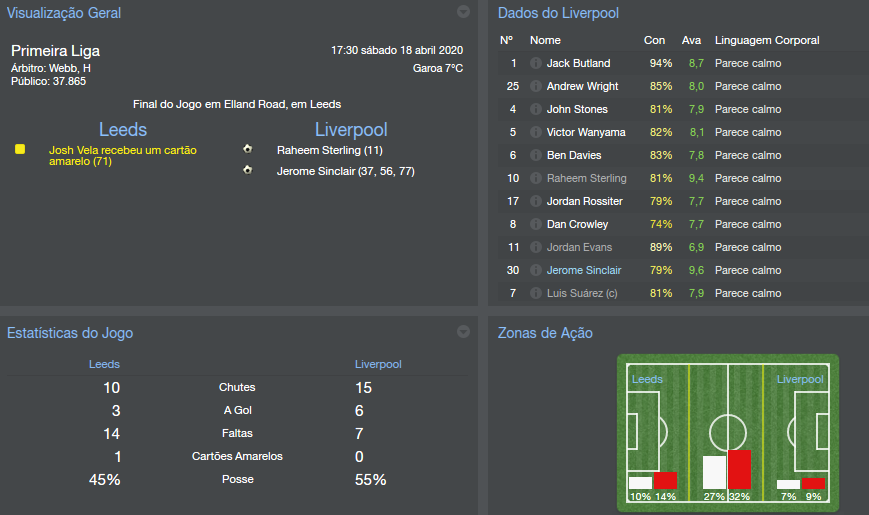Click the info icon beside John Stones
The height and width of the screenshot is (515, 869).
535,109
